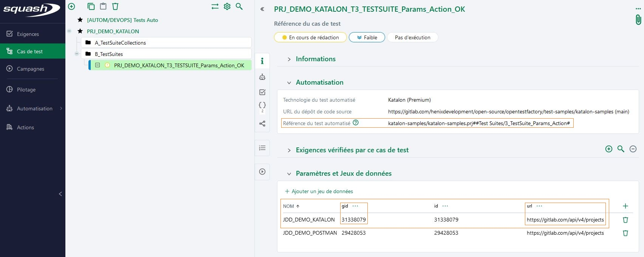Collapse the PRJ_DEMO_KATALON project tree node
The height and width of the screenshot is (257, 644).
69,31
